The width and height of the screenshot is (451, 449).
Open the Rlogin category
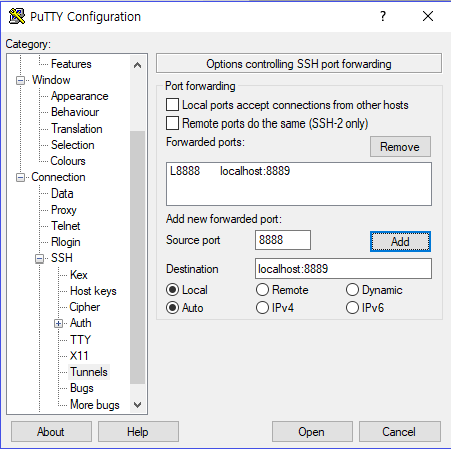point(66,242)
